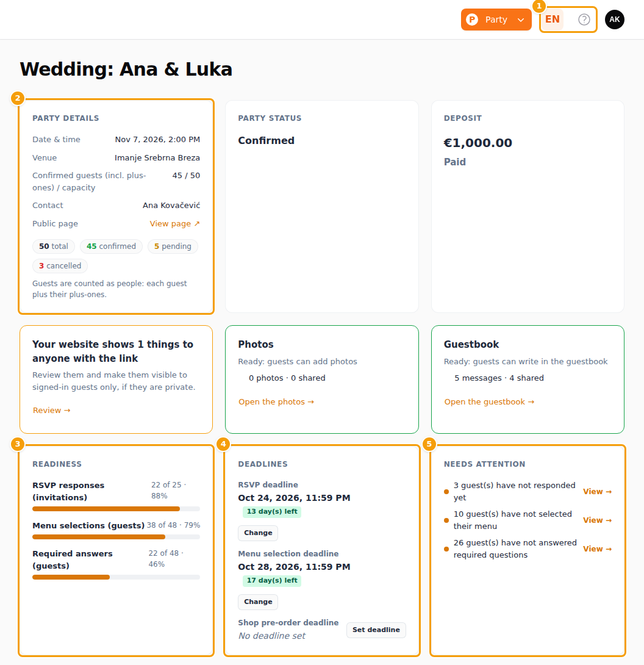644x665 pixels.
Task: Open the guestbook link
Action: pos(489,401)
